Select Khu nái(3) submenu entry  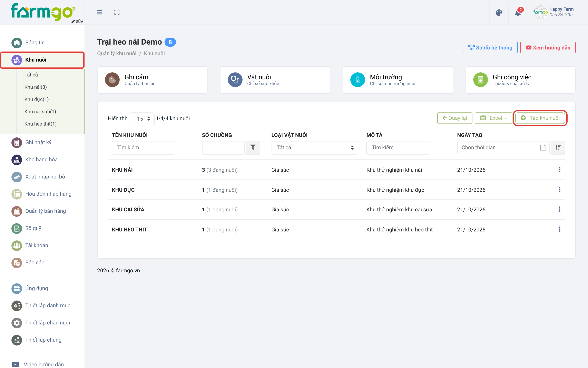coord(36,87)
